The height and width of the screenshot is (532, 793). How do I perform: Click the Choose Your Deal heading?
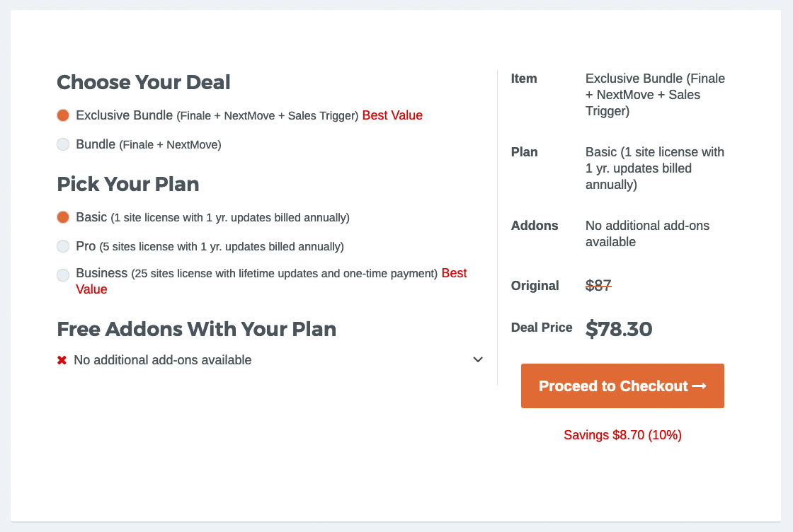[x=144, y=82]
